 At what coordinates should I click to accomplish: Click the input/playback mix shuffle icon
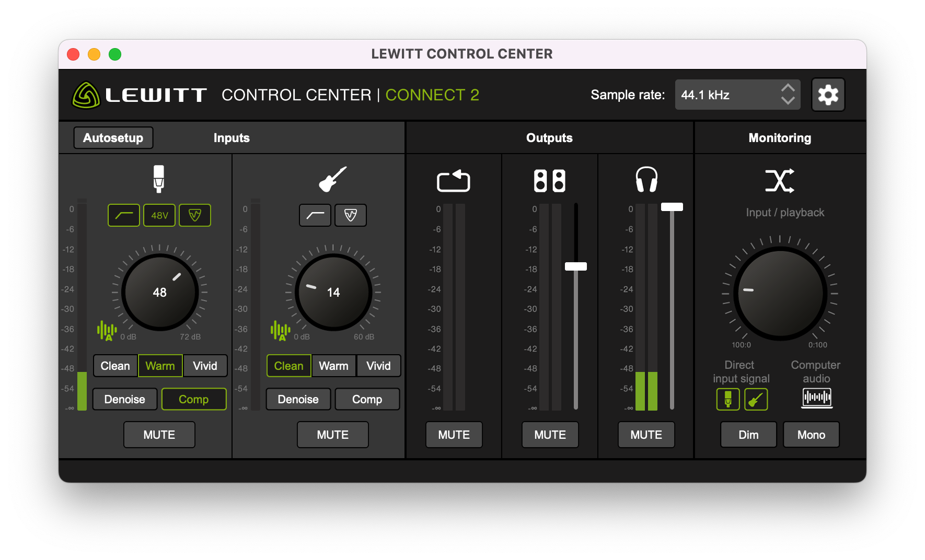click(780, 181)
